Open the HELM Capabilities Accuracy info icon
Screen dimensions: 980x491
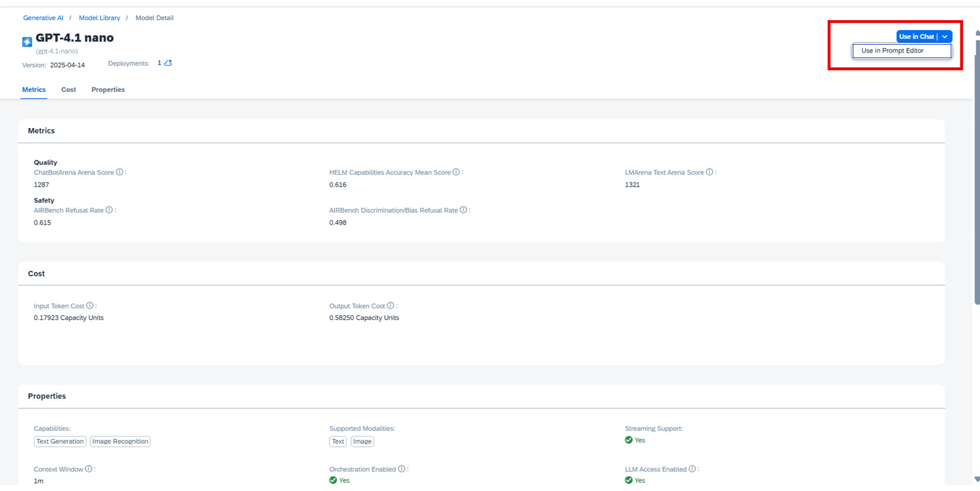pyautogui.click(x=456, y=172)
